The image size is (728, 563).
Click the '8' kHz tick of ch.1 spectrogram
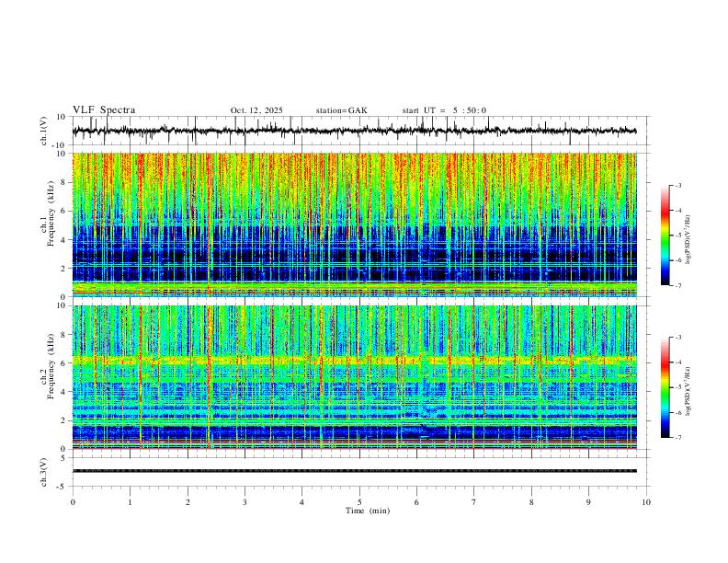point(63,182)
